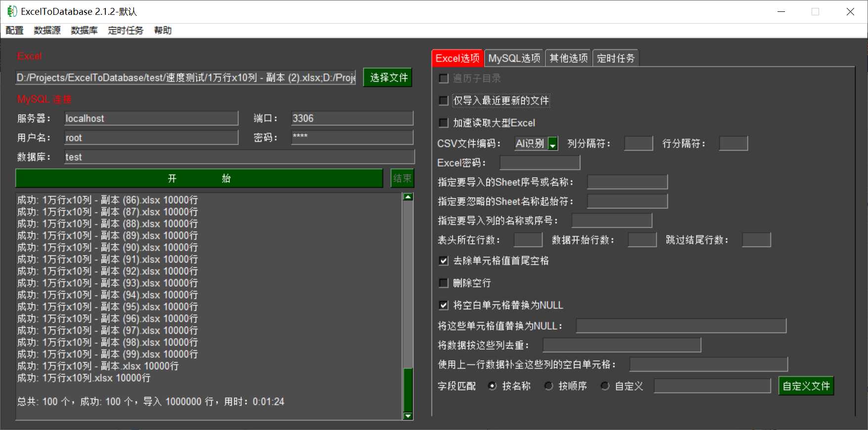
Task: Click the log scrollbar down arrow
Action: [408, 416]
